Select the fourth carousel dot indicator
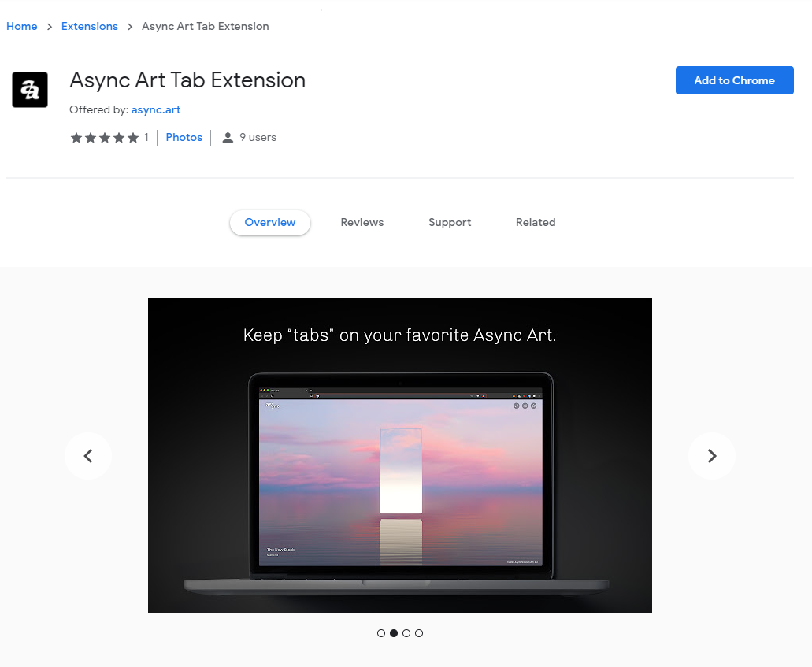The image size is (812, 667). [x=419, y=633]
